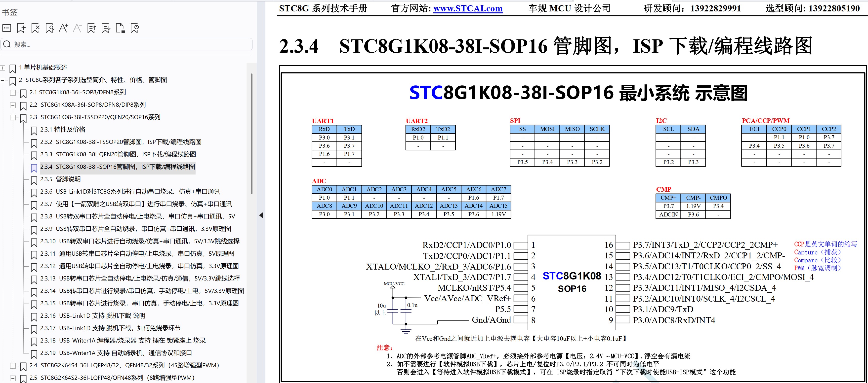Click the collapse-all bookmarks icon with down arrow
The image size is (868, 383).
106,28
